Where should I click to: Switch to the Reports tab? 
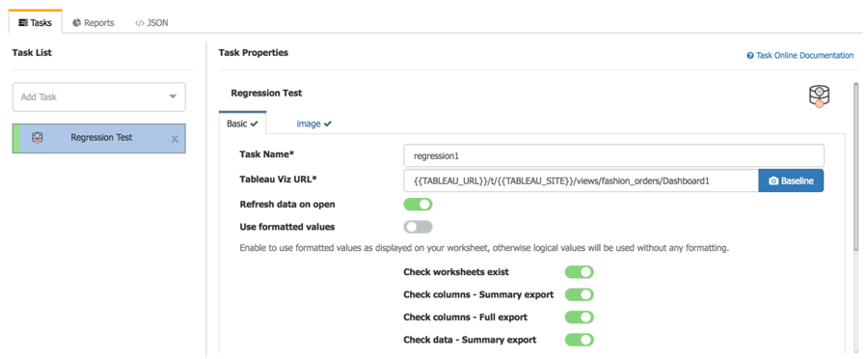pos(93,23)
